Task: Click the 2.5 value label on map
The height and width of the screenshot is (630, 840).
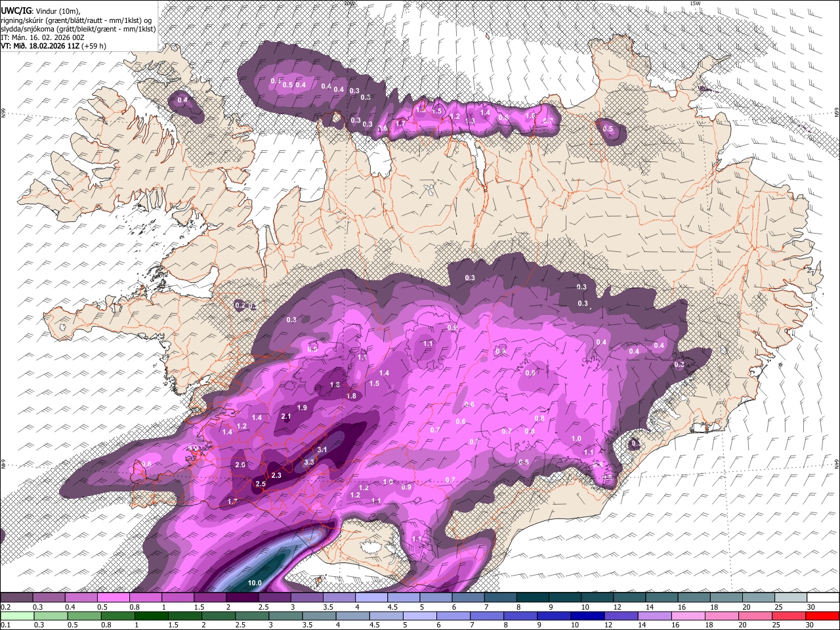Action: click(x=261, y=484)
